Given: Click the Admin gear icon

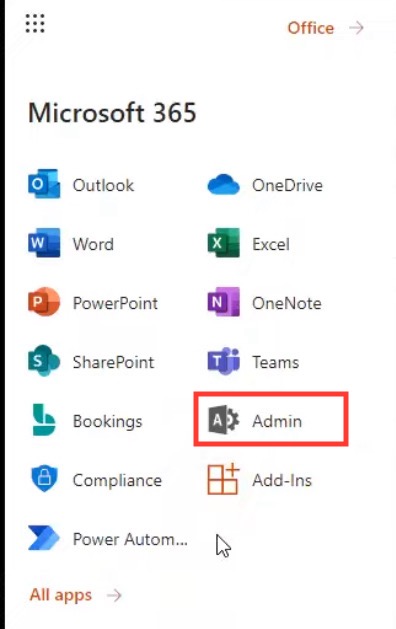Looking at the screenshot, I should pos(223,420).
